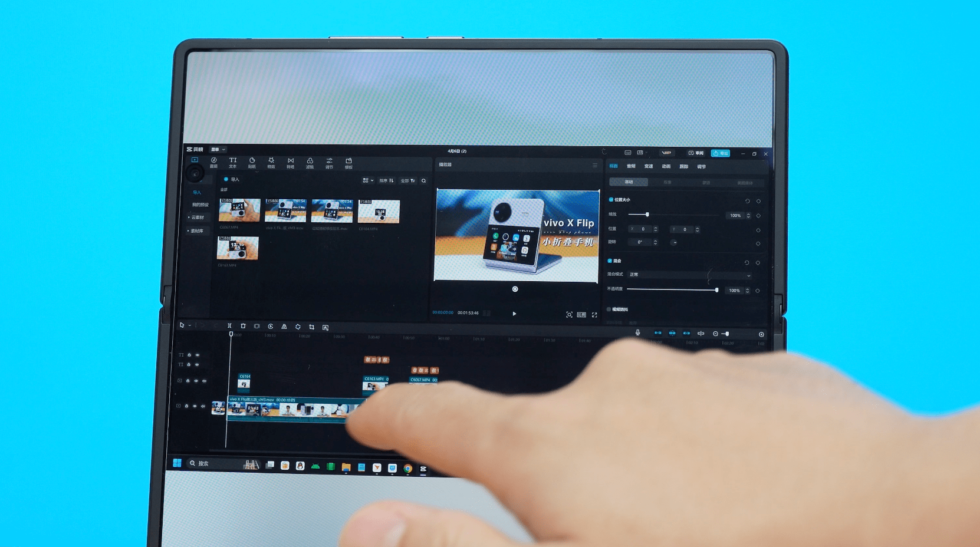The height and width of the screenshot is (547, 980).
Task: Click the 导出 export button
Action: tap(721, 153)
